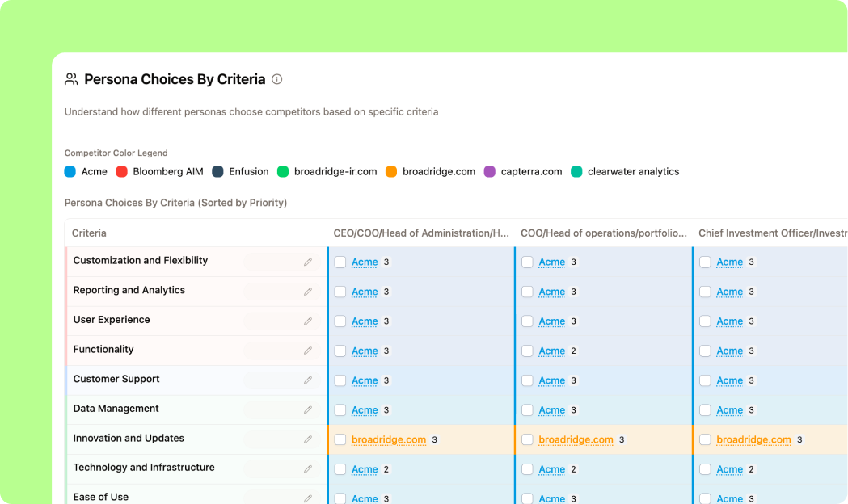Click the orange broadridge.com legend swatch
848x504 pixels.
tap(391, 172)
